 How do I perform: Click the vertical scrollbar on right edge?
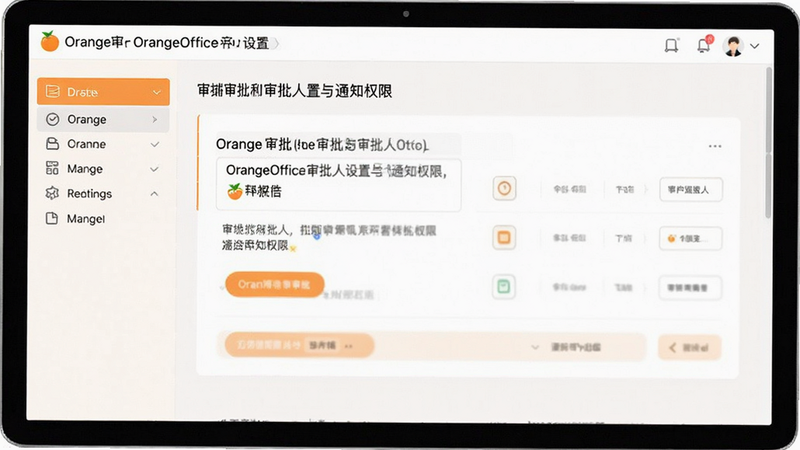768,143
